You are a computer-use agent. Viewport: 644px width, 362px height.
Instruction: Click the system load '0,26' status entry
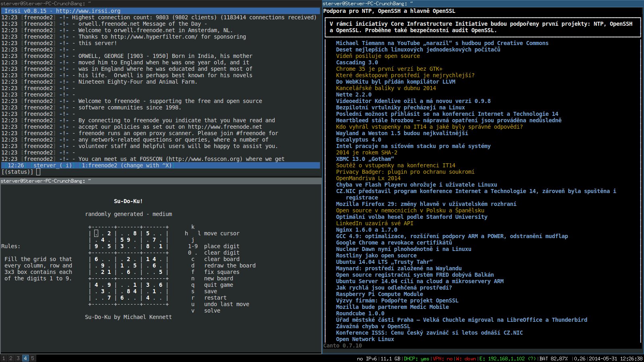click(580, 358)
